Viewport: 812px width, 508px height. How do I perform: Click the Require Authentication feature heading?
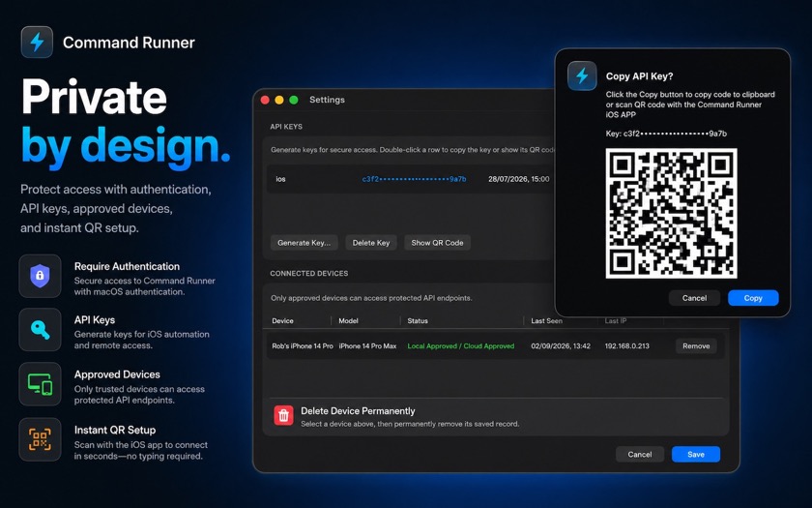pos(127,266)
